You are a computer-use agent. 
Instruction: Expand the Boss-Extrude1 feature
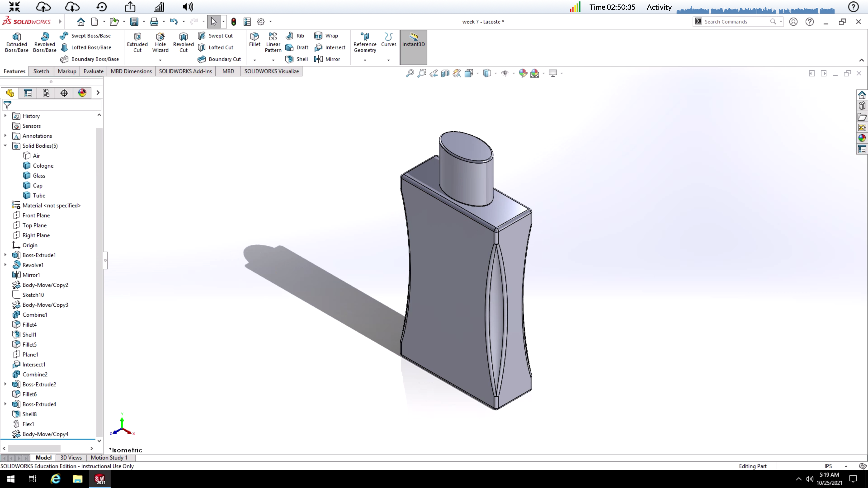(x=5, y=255)
